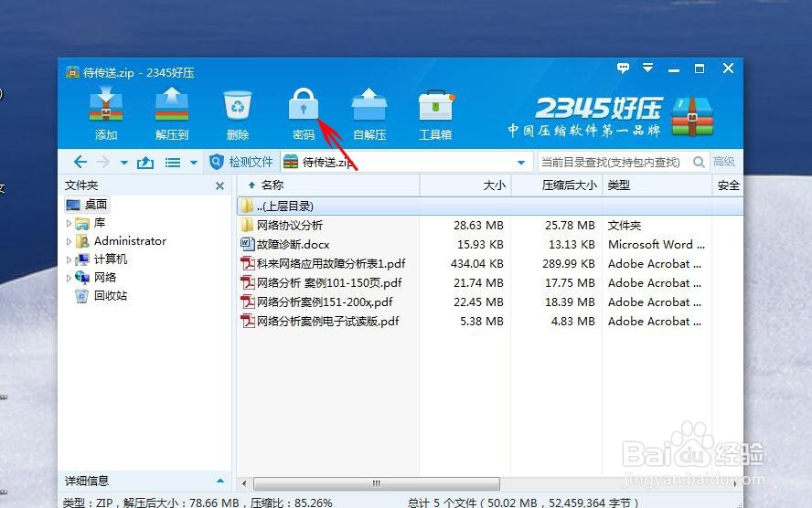The width and height of the screenshot is (812, 508).
Task: Open the title bar menu dropdown icon
Action: pyautogui.click(x=647, y=68)
